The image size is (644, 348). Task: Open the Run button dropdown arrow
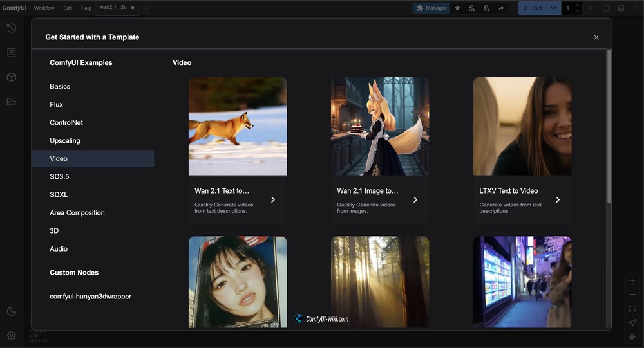pos(553,8)
